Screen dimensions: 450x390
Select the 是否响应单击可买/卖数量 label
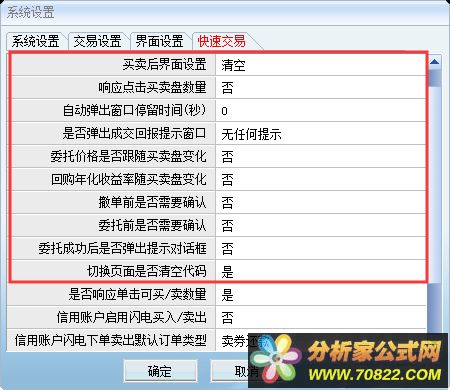138,295
